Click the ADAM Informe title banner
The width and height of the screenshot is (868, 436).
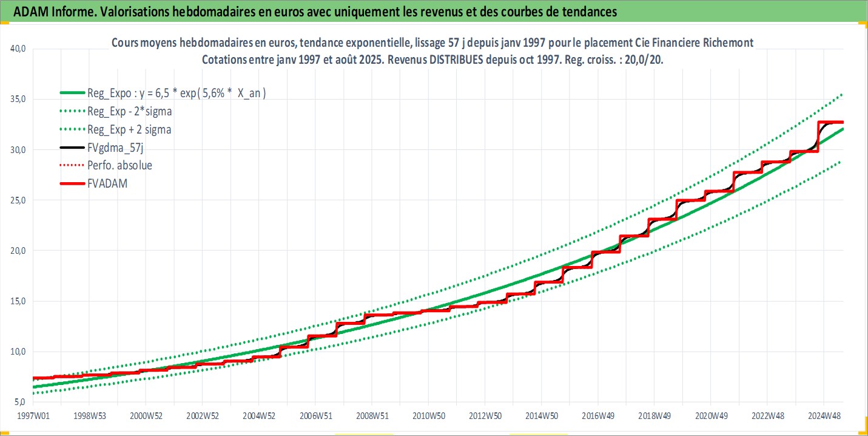coord(434,12)
